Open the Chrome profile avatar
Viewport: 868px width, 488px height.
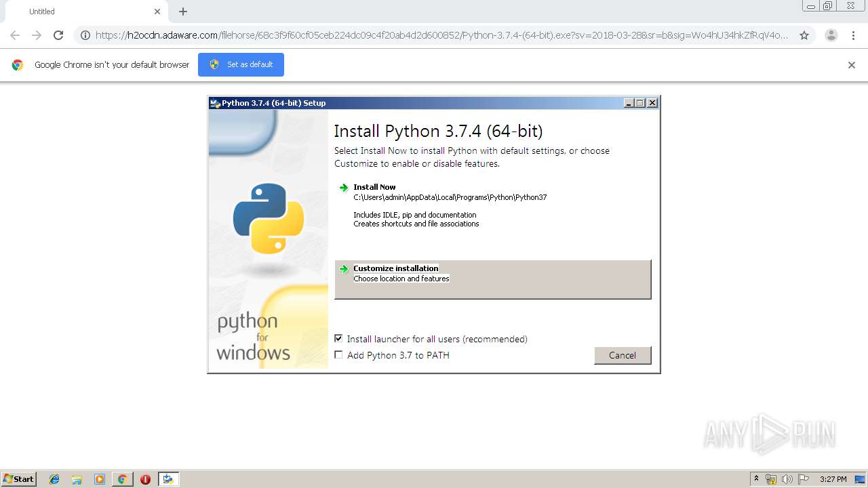[831, 35]
